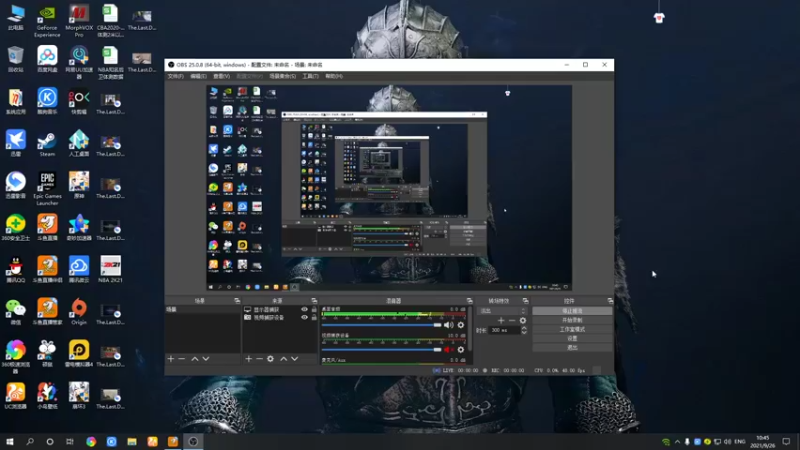Screen dimensions: 800x450
Task: Open the notification center on the taskbar
Action: [786, 441]
